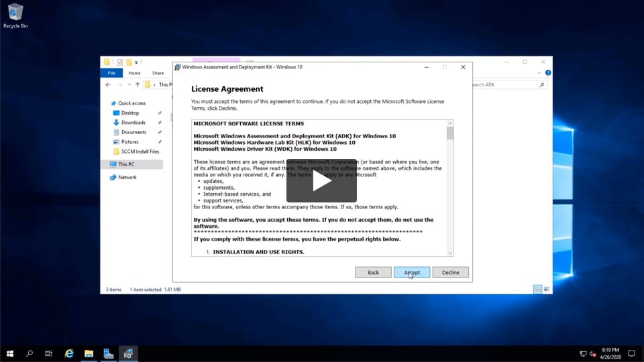This screenshot has height=362, width=644.
Task: Open the Recycle Bin desktop icon
Action: click(15, 15)
